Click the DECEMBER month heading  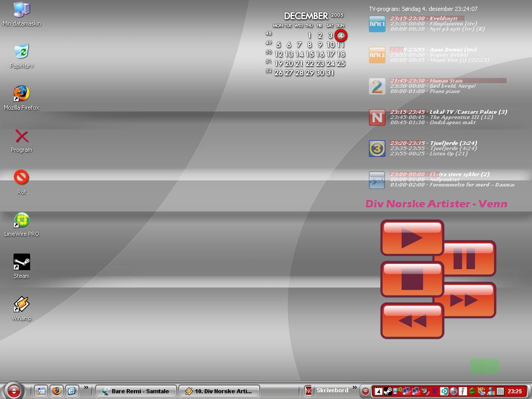click(x=305, y=16)
